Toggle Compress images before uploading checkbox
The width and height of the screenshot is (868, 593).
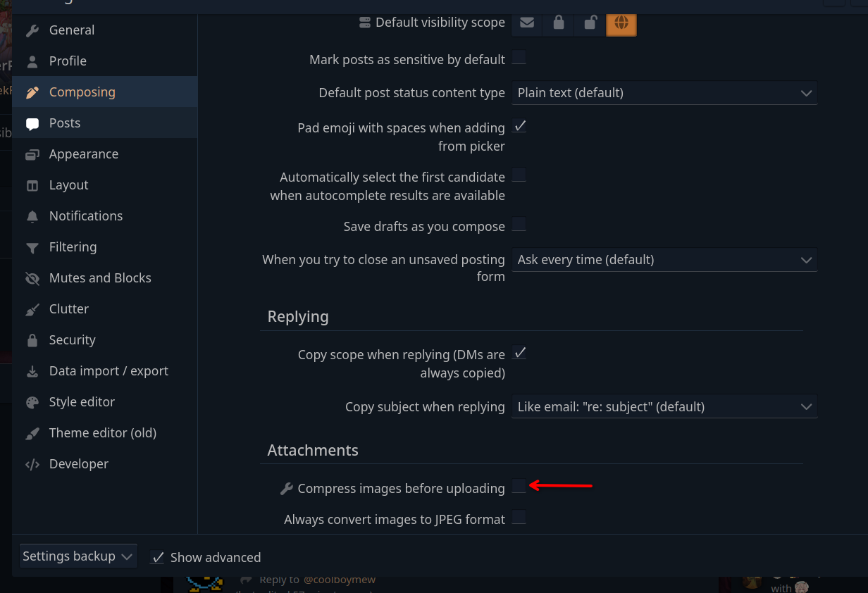(x=519, y=486)
